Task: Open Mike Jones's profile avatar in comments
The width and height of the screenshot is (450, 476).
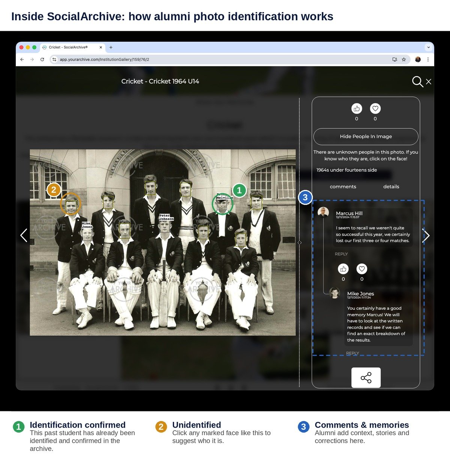Action: click(x=334, y=293)
